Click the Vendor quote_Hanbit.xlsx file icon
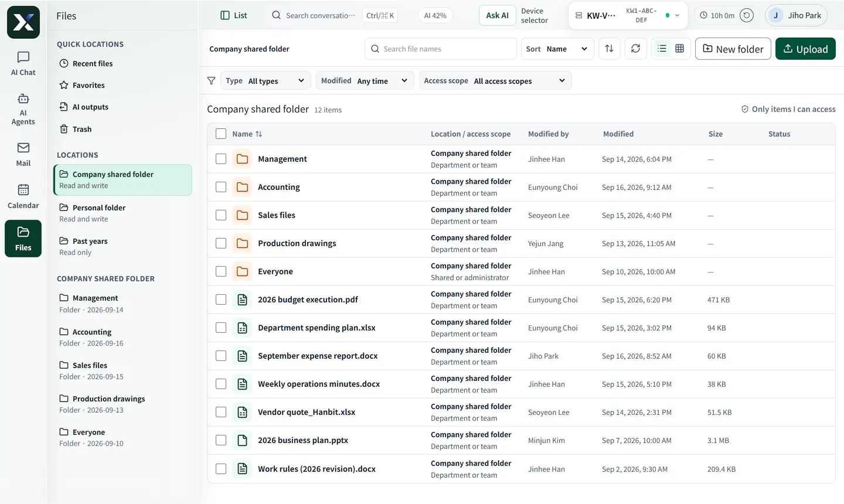 pos(242,412)
